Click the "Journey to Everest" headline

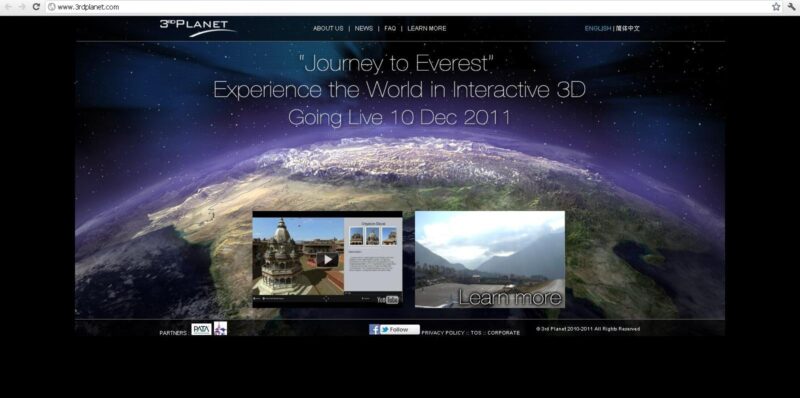[x=396, y=63]
